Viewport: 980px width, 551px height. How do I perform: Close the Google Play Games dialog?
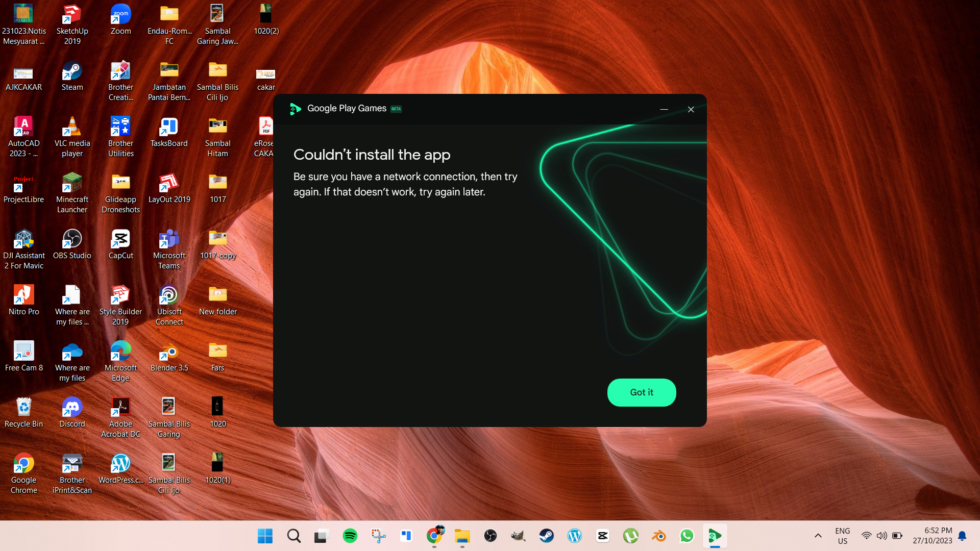pyautogui.click(x=691, y=109)
